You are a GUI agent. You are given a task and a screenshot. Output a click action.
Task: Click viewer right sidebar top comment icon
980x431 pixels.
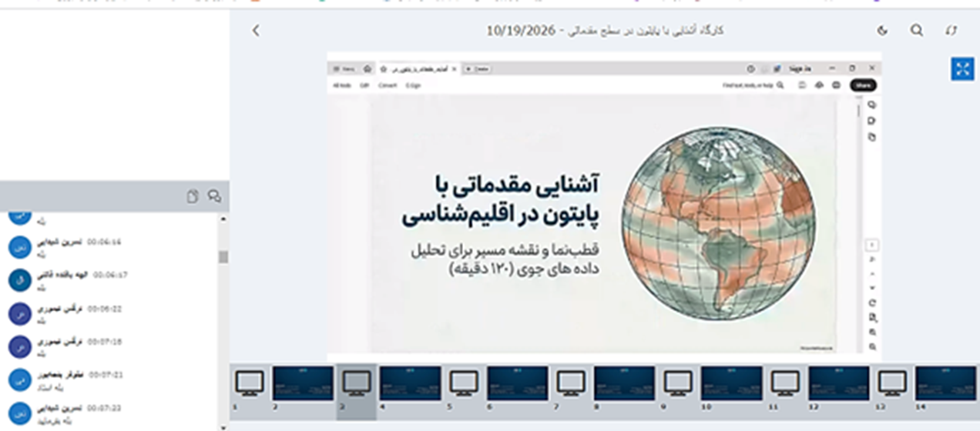click(872, 105)
